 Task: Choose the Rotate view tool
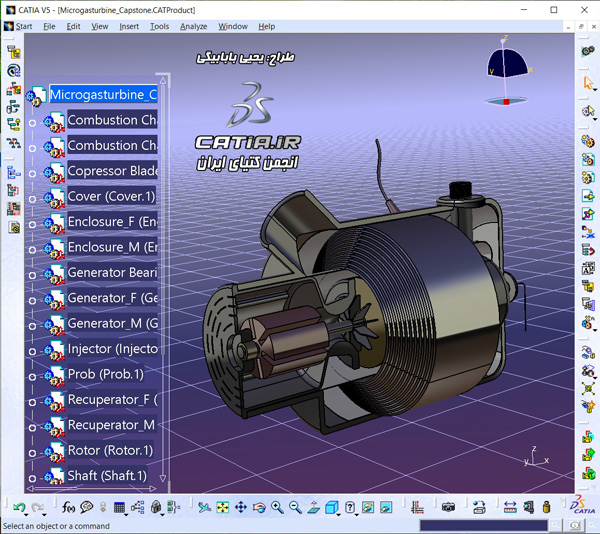(259, 508)
